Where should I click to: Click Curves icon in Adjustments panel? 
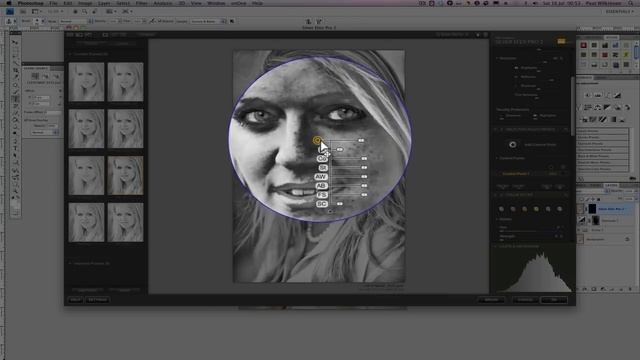(x=607, y=95)
